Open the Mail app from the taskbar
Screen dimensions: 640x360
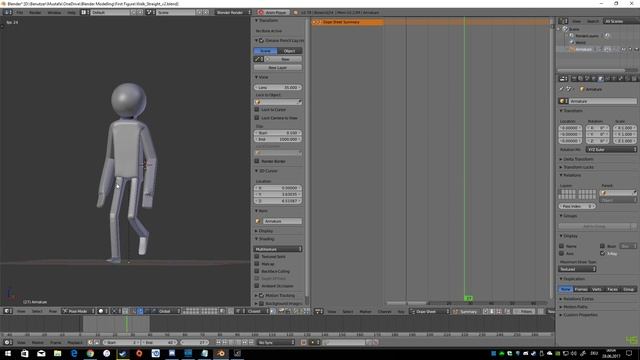click(x=41, y=353)
